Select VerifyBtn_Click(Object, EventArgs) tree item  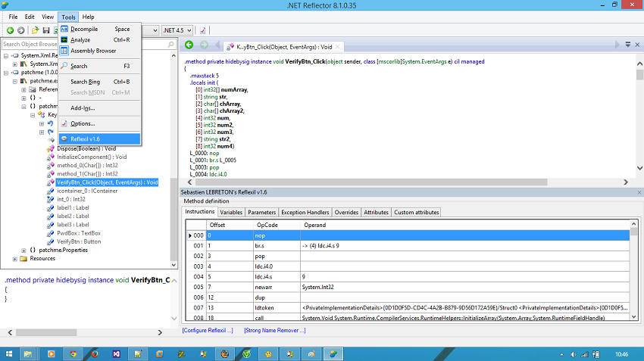pyautogui.click(x=107, y=182)
